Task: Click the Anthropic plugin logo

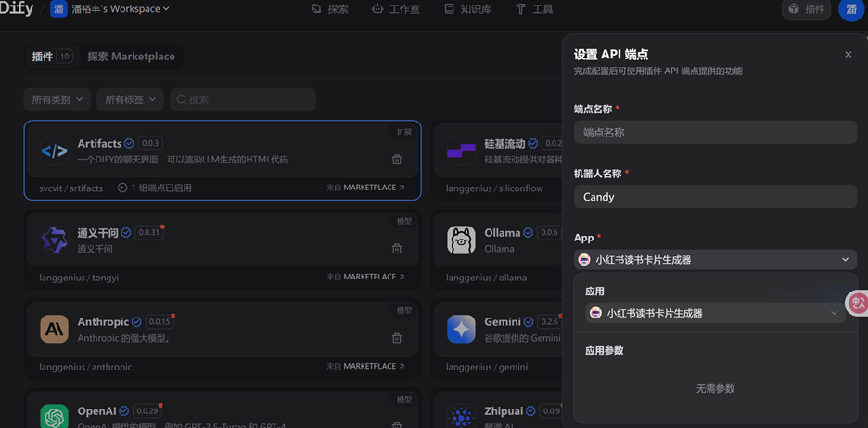Action: coord(54,330)
